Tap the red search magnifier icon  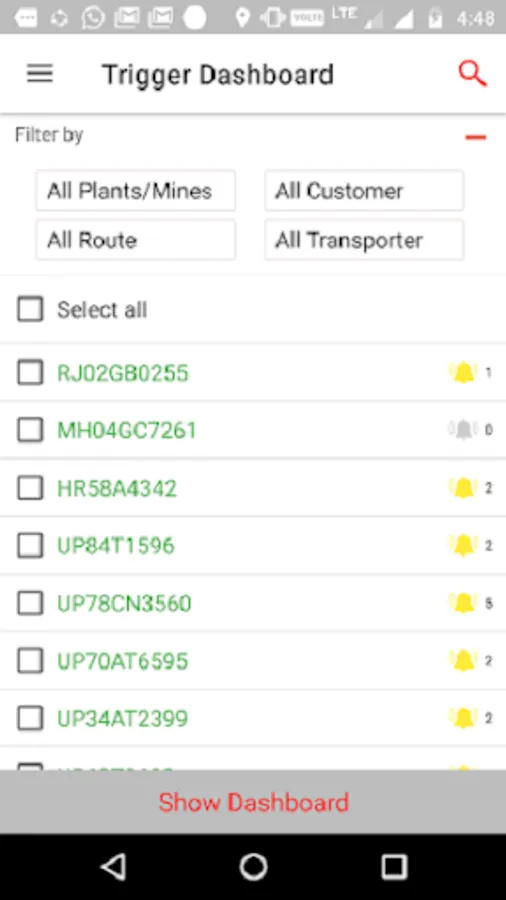pyautogui.click(x=473, y=74)
